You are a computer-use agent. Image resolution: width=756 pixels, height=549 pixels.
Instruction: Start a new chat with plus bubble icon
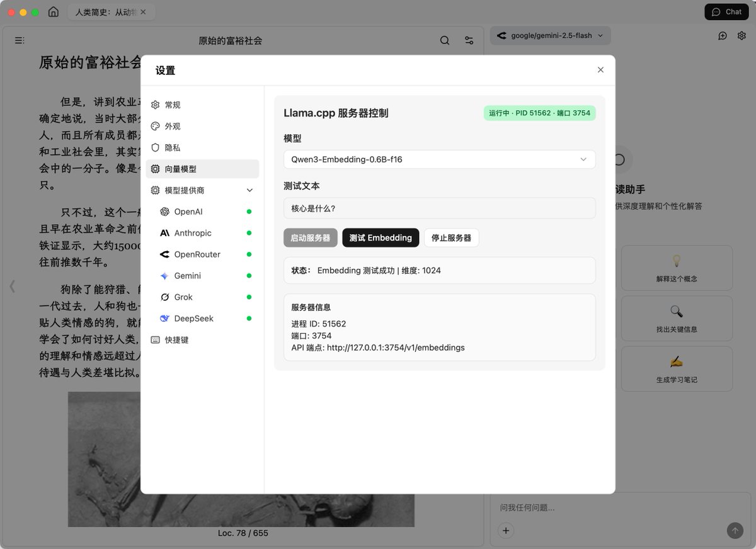coord(723,36)
